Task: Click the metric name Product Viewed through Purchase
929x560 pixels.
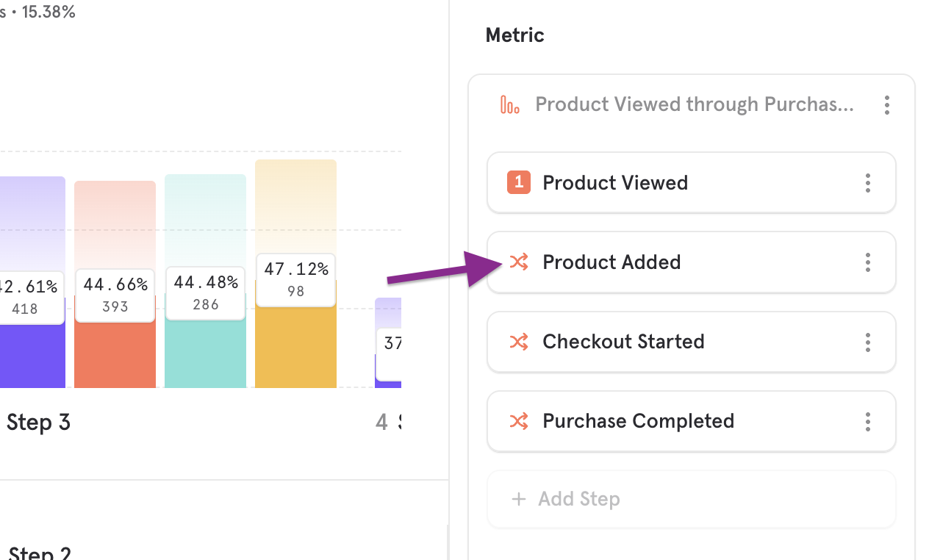Action: click(695, 104)
